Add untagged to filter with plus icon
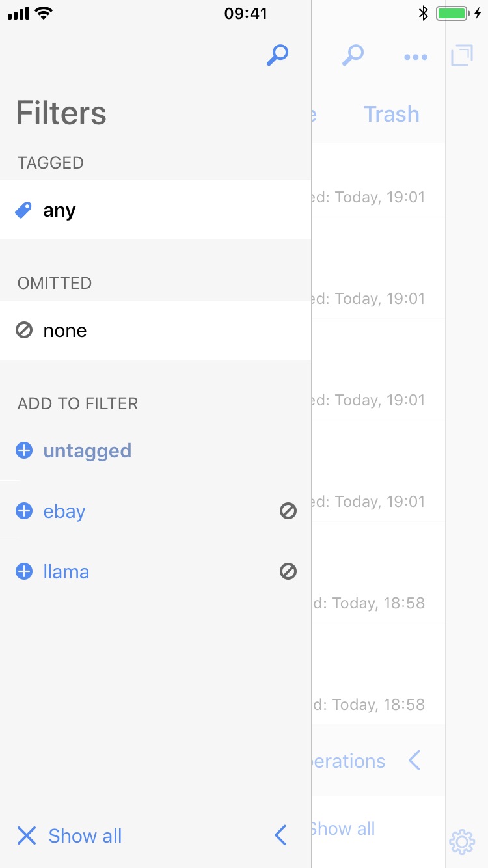The height and width of the screenshot is (868, 488). pos(24,450)
